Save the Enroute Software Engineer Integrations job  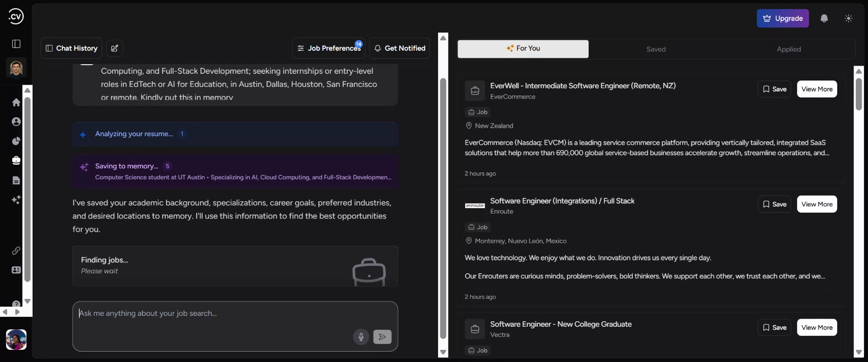pos(774,204)
